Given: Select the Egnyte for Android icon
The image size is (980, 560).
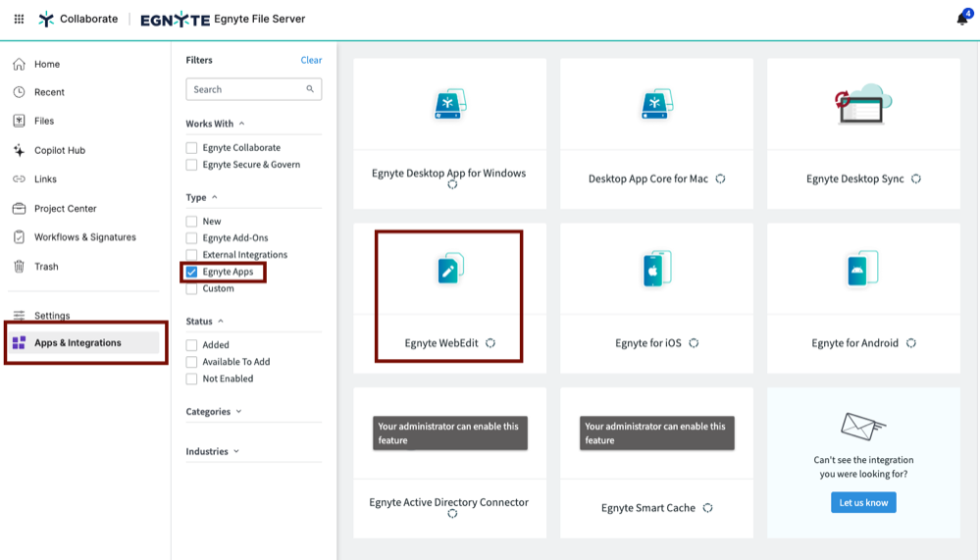Looking at the screenshot, I should [862, 270].
